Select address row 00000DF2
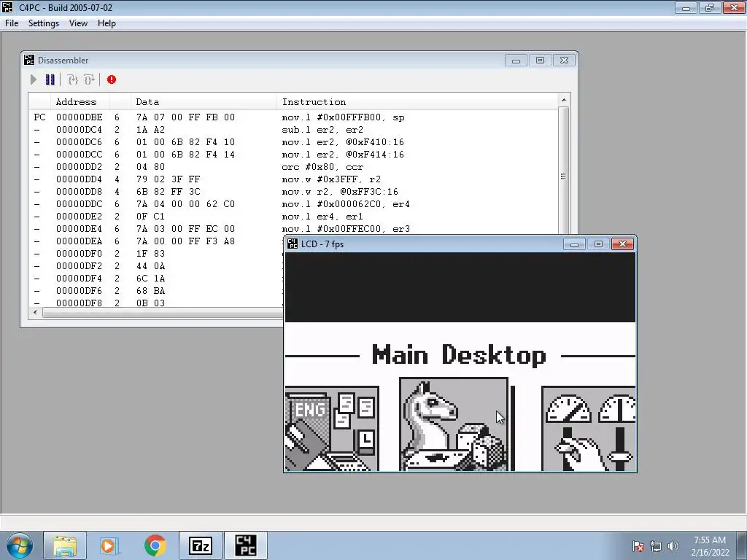The width and height of the screenshot is (747, 560). tap(156, 265)
